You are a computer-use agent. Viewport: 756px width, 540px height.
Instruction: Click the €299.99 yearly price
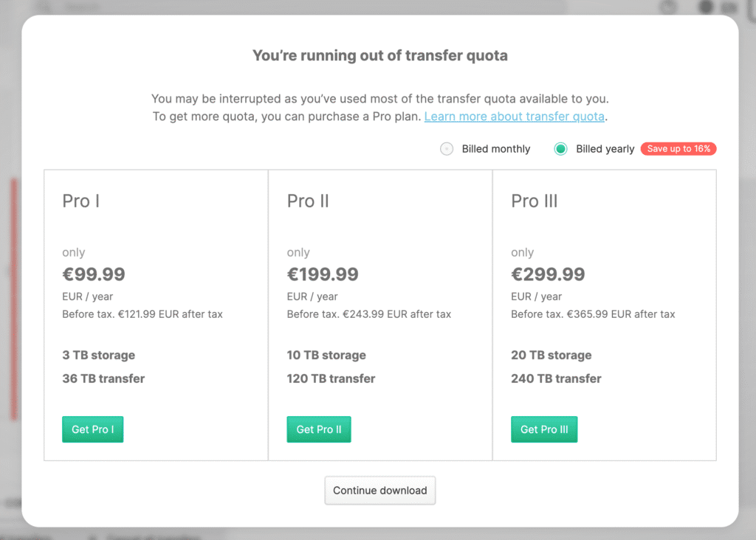click(548, 274)
